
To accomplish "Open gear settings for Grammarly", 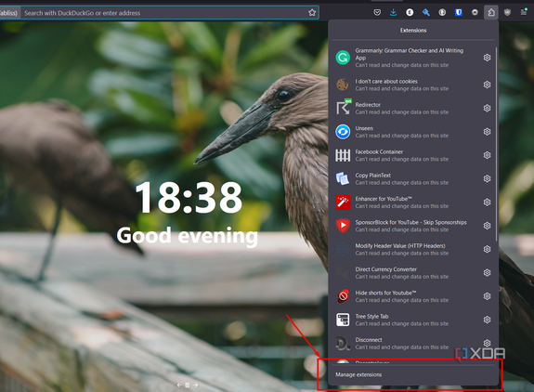I will 487,58.
